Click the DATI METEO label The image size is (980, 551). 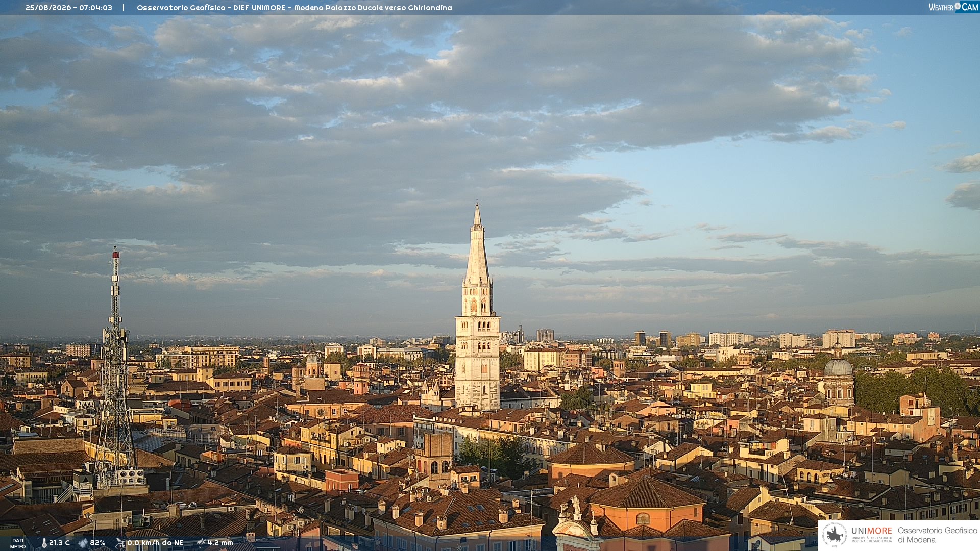point(18,543)
